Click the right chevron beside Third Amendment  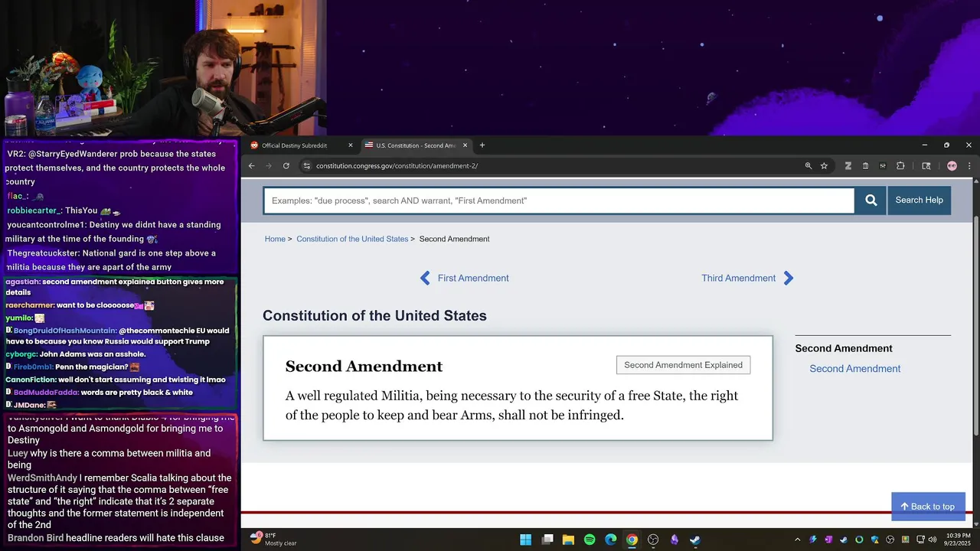click(x=789, y=279)
